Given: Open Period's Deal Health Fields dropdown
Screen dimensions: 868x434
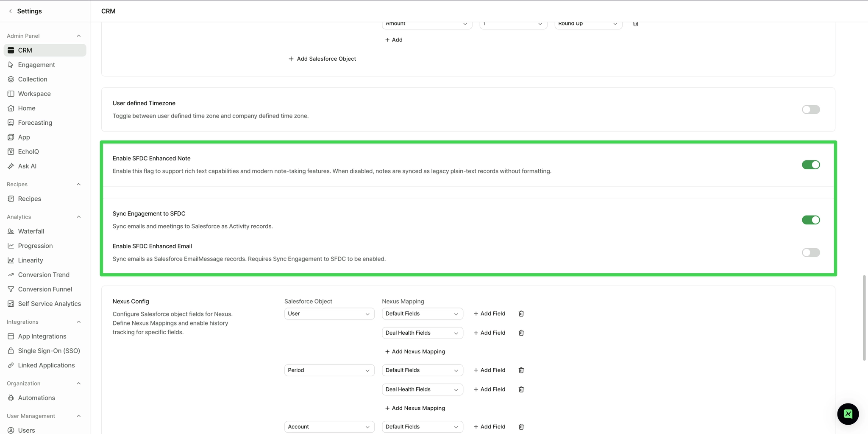Looking at the screenshot, I should tap(422, 389).
